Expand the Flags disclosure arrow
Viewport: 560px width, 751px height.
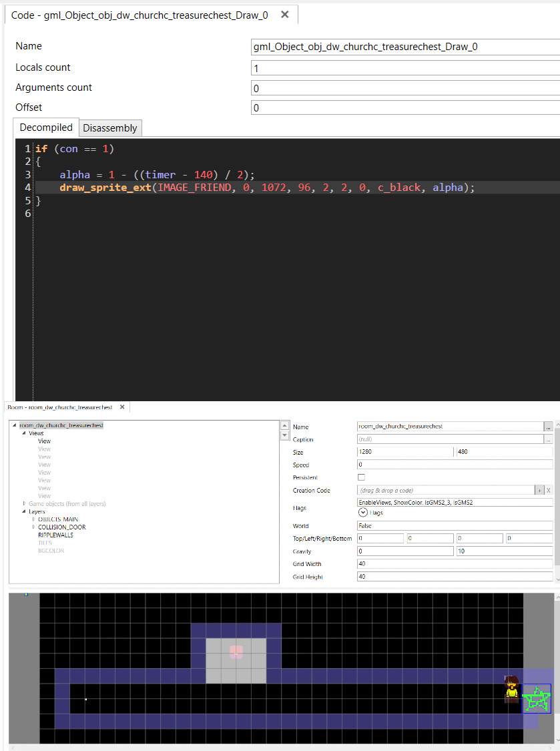tap(363, 513)
